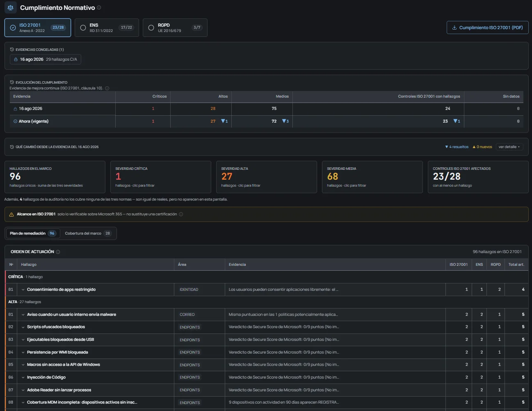Click the delta arrow in Ahora Controles cell
The width and height of the screenshot is (532, 411).
pyautogui.click(x=457, y=121)
